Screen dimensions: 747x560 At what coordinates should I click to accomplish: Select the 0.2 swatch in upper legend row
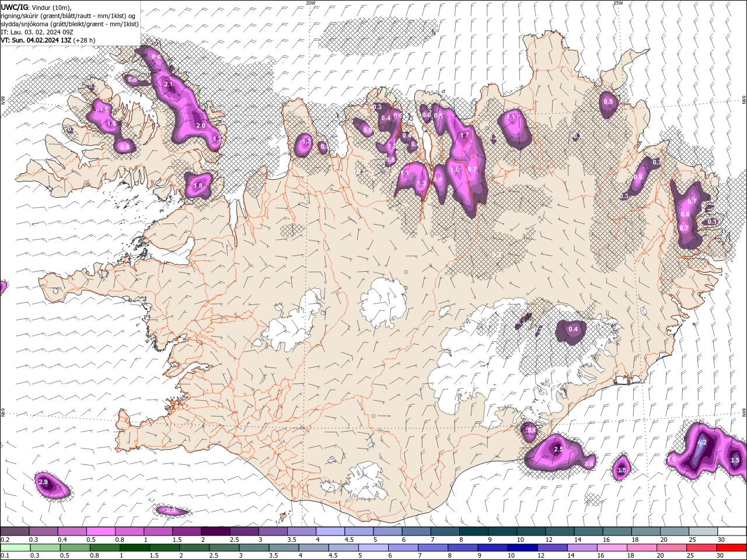(15, 531)
